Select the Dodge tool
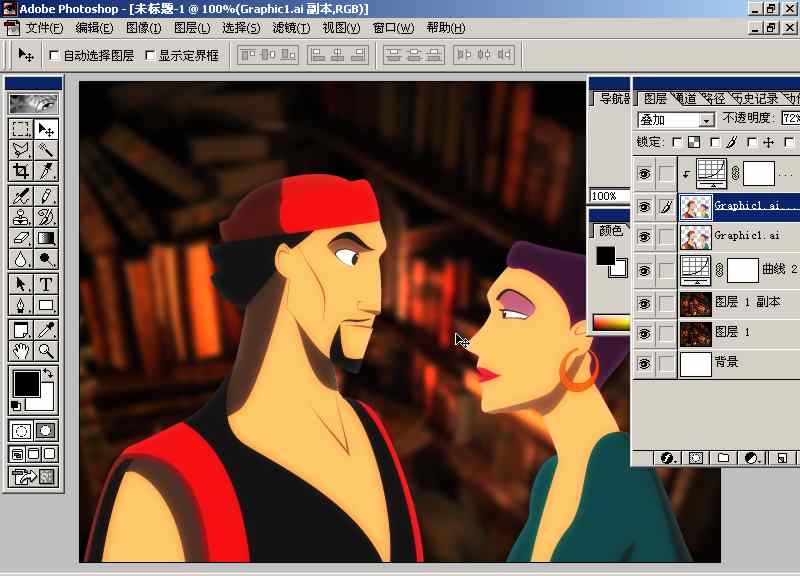The height and width of the screenshot is (576, 800). coord(46,259)
